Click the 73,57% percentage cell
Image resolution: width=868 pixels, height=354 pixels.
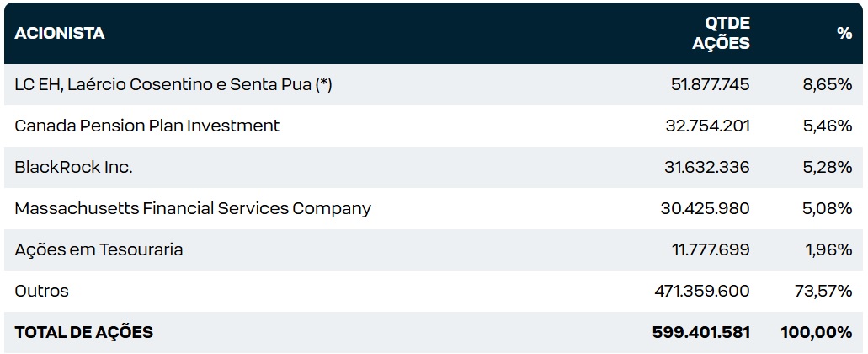coord(823,291)
